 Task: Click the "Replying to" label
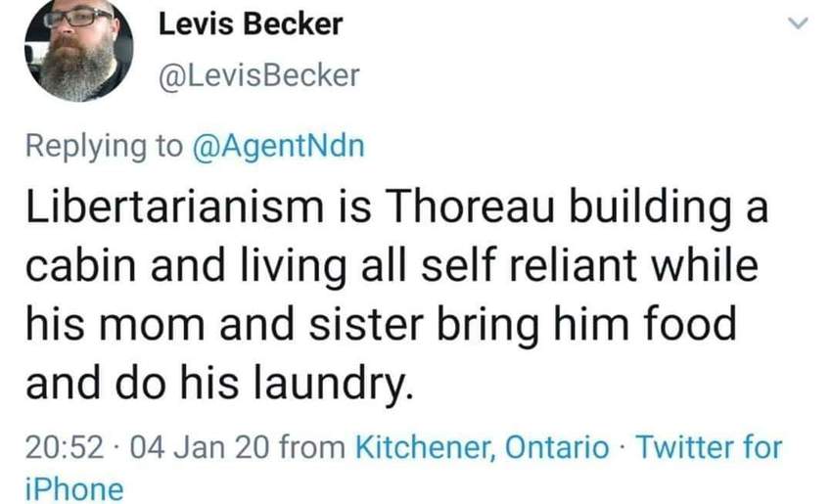tap(103, 146)
